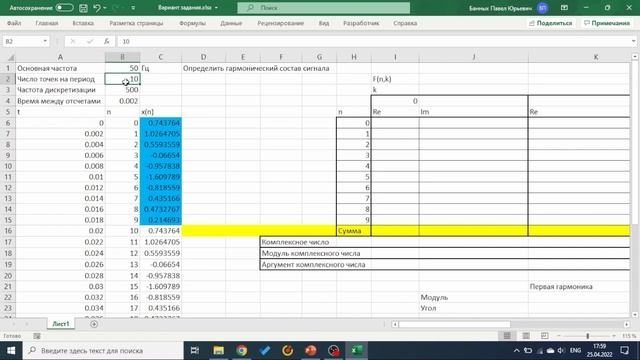Click the 115% zoom level
Image resolution: width=640 pixels, height=360 pixels.
click(x=629, y=336)
